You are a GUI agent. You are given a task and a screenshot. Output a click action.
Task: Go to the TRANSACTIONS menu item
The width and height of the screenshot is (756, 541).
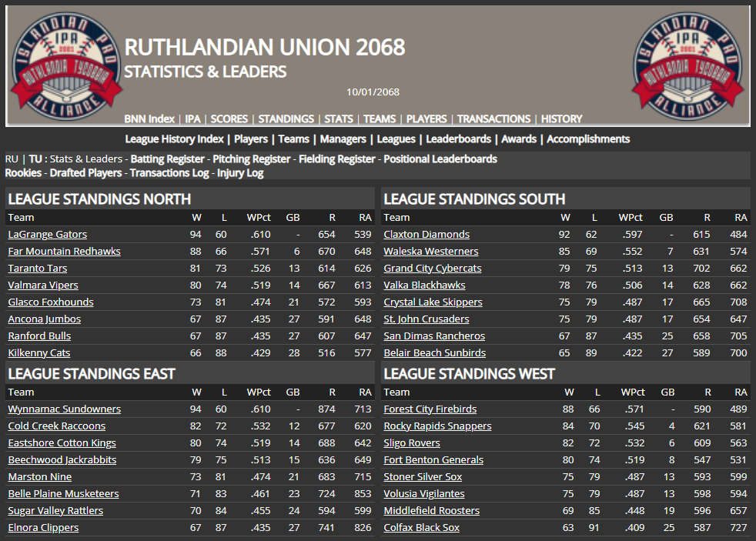(493, 119)
